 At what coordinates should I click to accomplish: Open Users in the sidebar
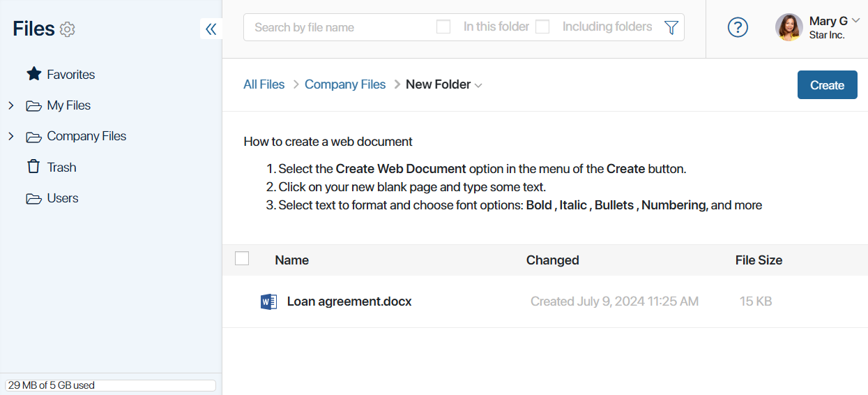click(x=63, y=198)
